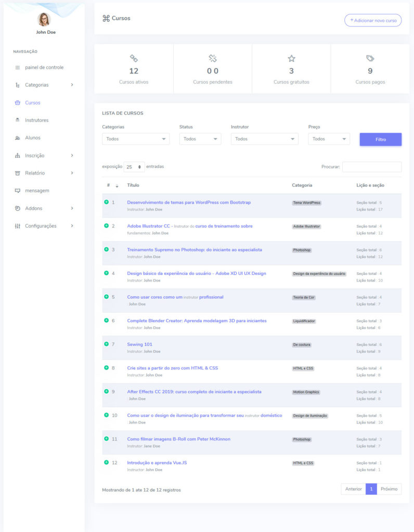Click the star icon above Cursos gratuitos
The height and width of the screenshot is (532, 414).
point(291,58)
